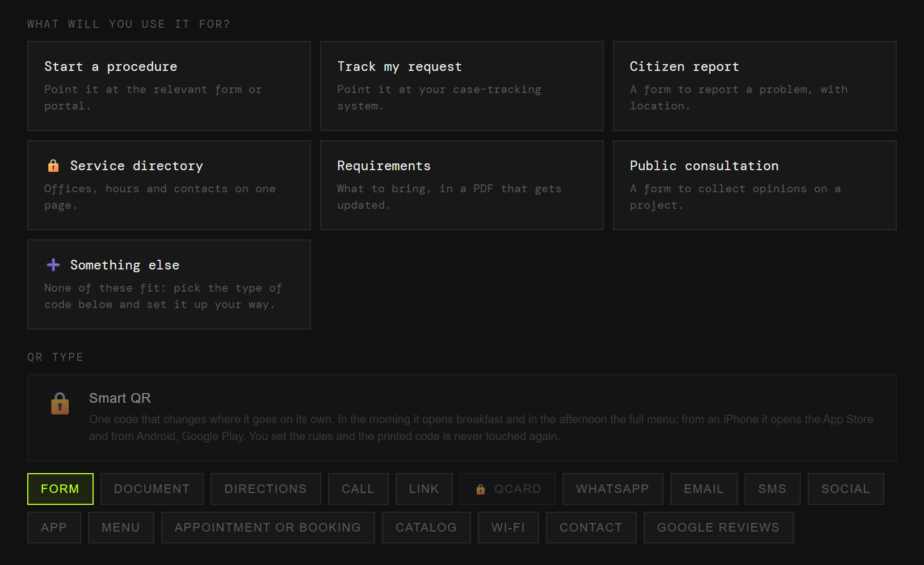Choose the WHATSAPP QR type
The height and width of the screenshot is (565, 924).
[613, 489]
